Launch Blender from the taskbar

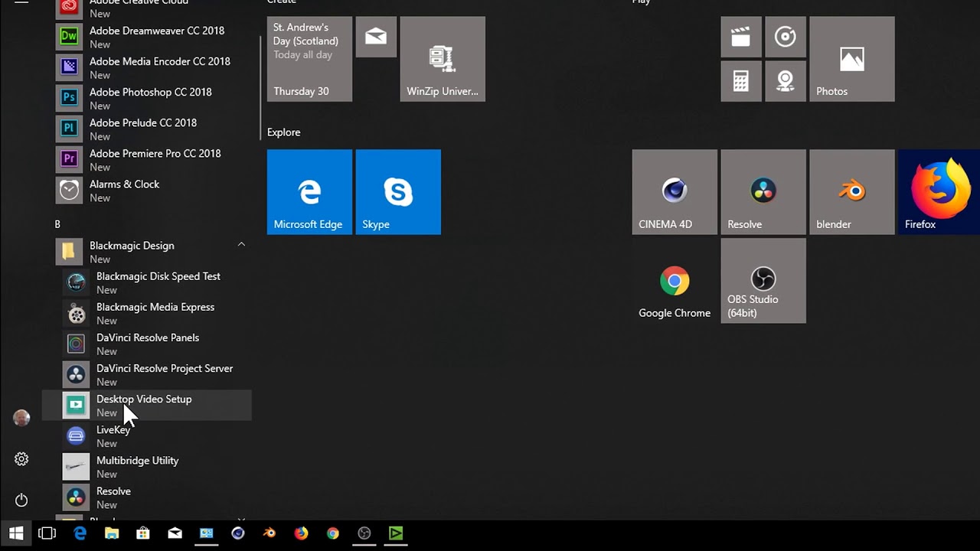click(269, 533)
